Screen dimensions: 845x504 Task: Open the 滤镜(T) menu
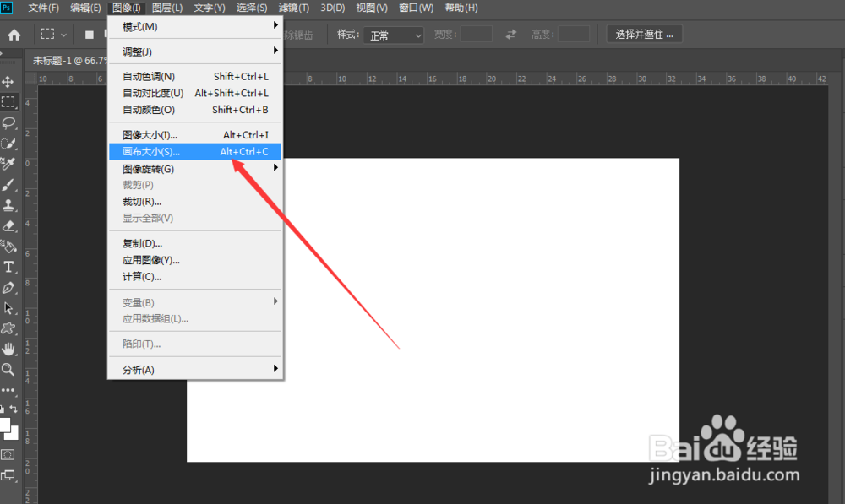[x=294, y=8]
